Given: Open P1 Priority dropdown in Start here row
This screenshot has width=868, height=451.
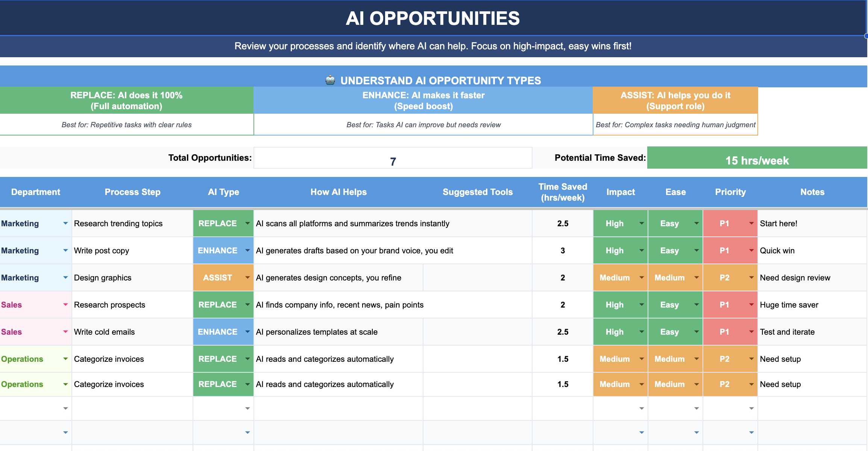Looking at the screenshot, I should tap(751, 223).
